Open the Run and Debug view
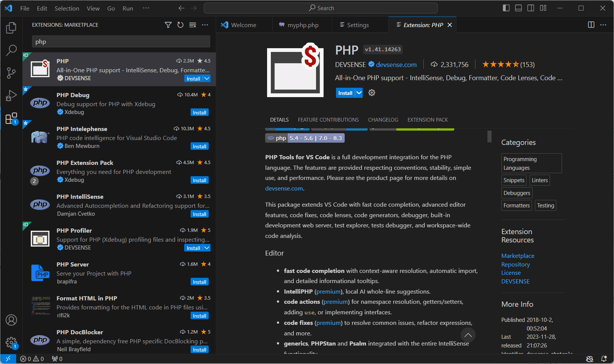 (x=11, y=95)
